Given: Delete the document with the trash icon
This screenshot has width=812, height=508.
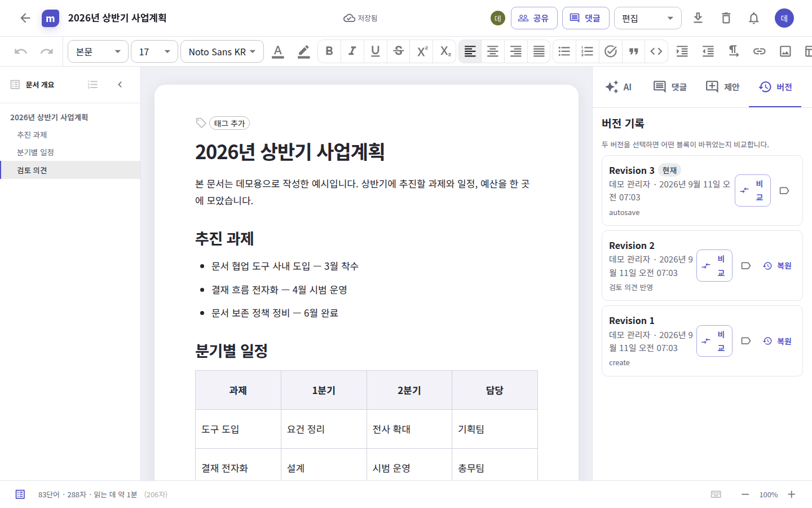Looking at the screenshot, I should [x=726, y=18].
